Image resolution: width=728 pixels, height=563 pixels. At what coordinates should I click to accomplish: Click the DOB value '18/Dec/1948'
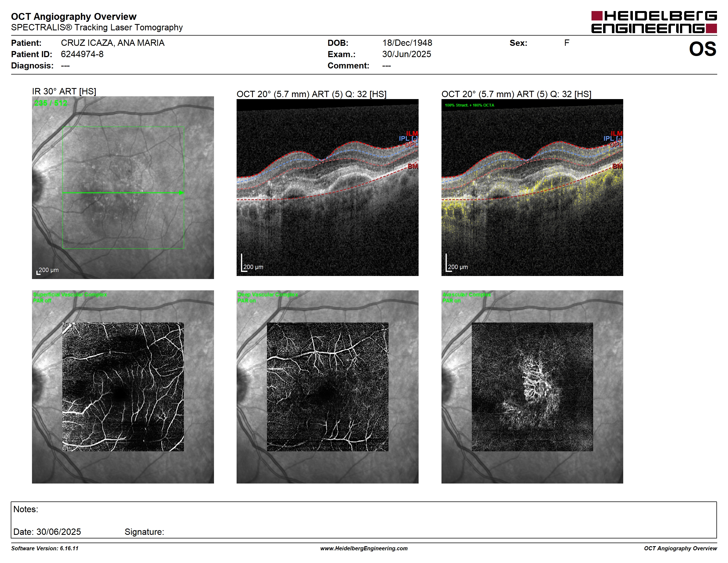(407, 43)
